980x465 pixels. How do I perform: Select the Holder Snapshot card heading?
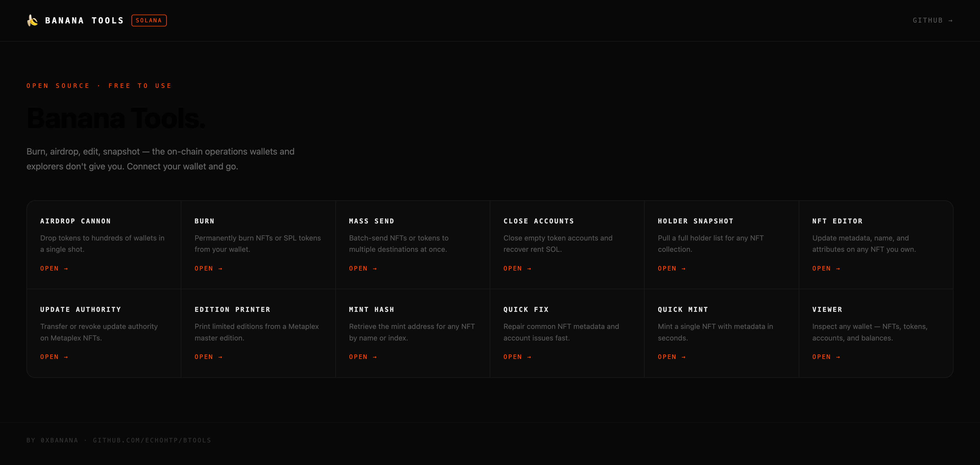point(696,221)
